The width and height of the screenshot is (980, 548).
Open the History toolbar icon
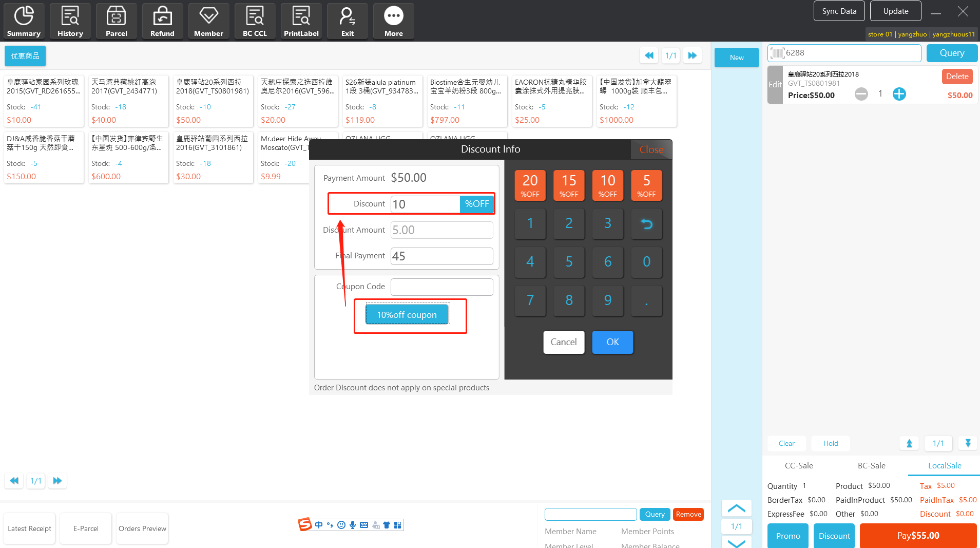70,21
